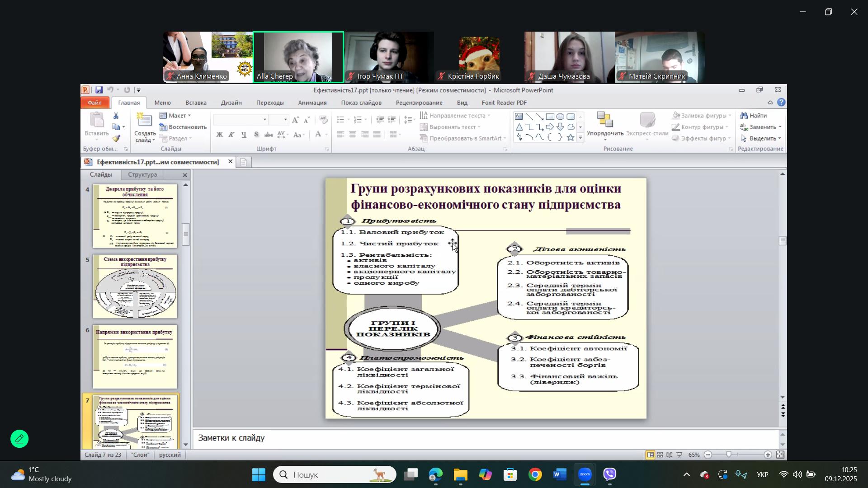Click the Восстановить reset button
868x488 pixels.
[183, 127]
